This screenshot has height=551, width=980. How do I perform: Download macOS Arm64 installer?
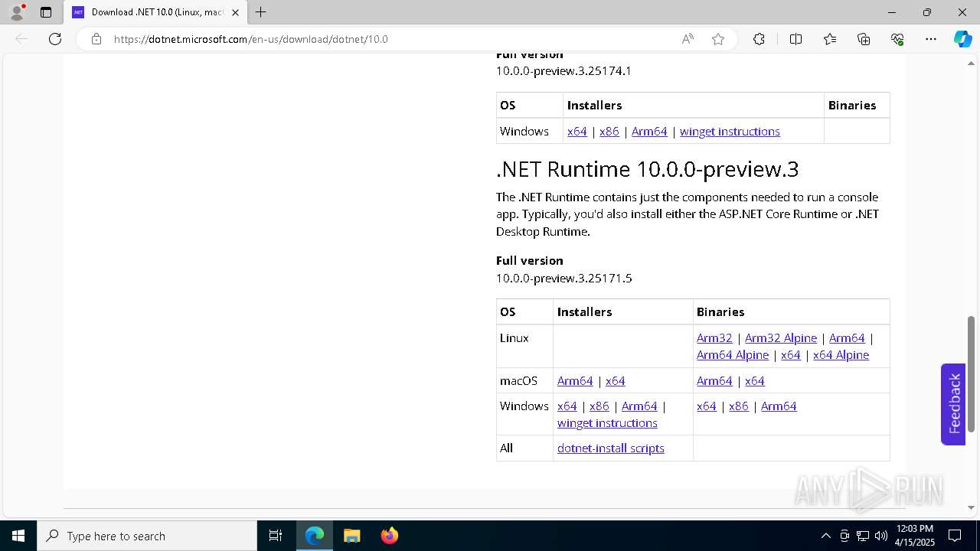pos(575,381)
